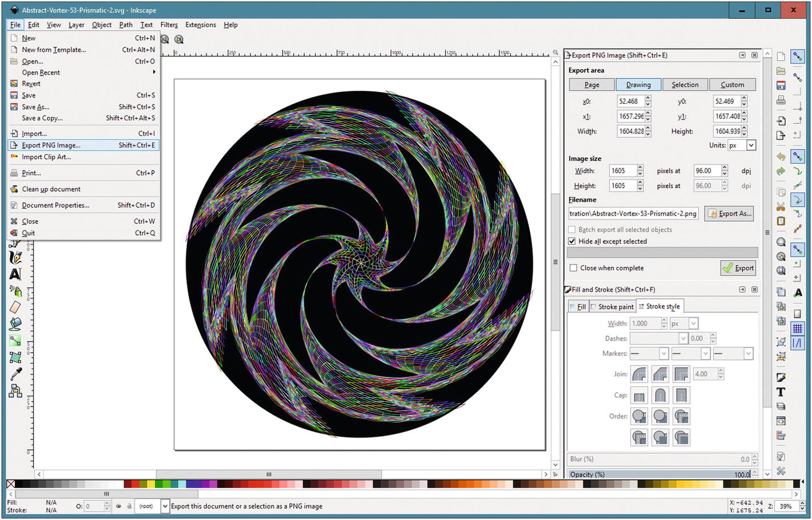Click the zoom percentage field
This screenshot has height=520, width=812.
pos(786,506)
